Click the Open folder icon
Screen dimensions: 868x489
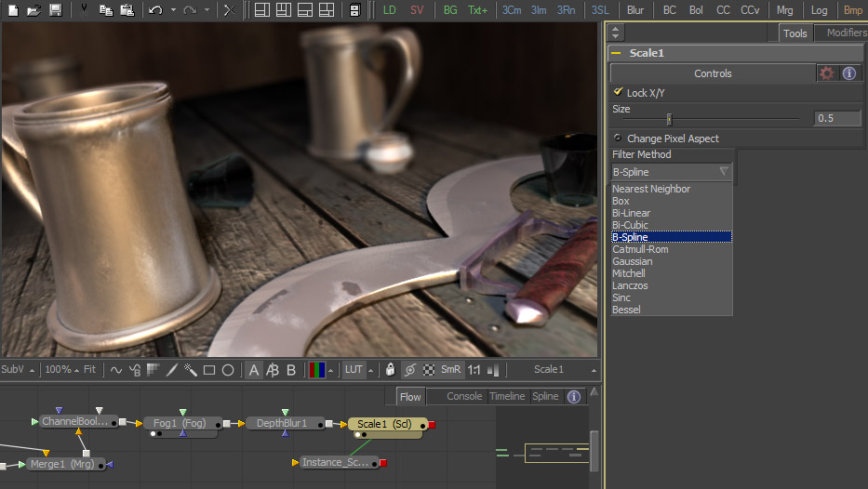click(x=33, y=10)
